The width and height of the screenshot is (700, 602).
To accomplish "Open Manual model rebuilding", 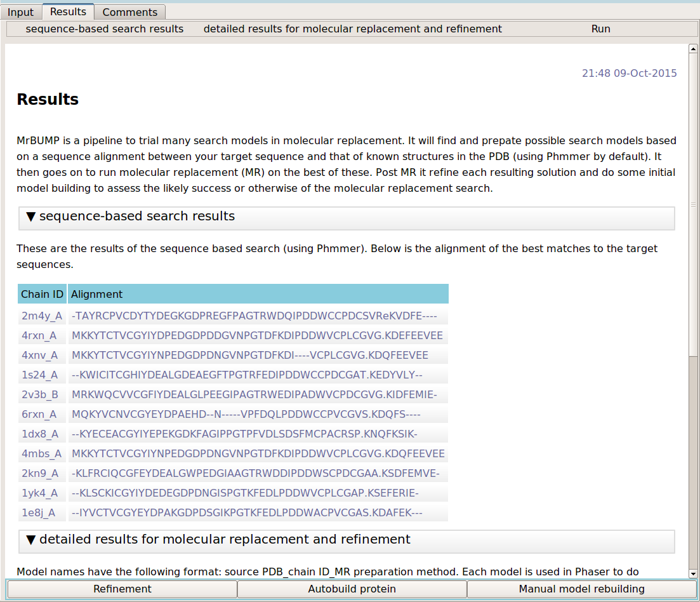I will click(x=581, y=589).
